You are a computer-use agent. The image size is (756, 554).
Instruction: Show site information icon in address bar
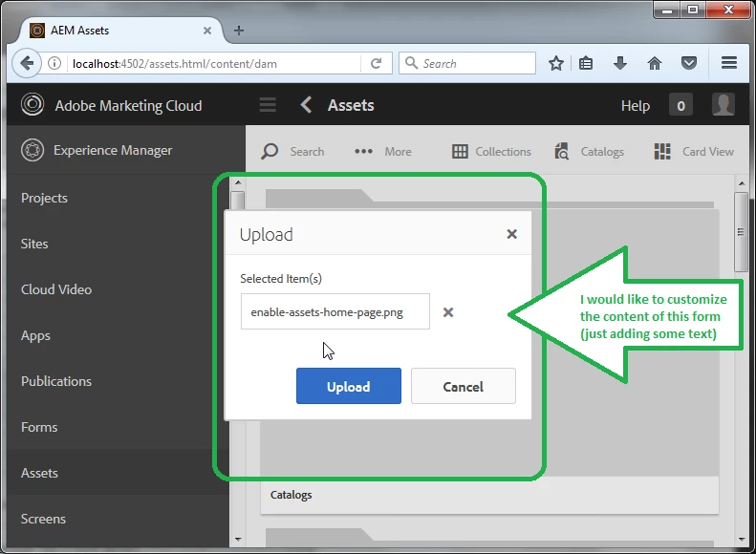click(x=54, y=63)
